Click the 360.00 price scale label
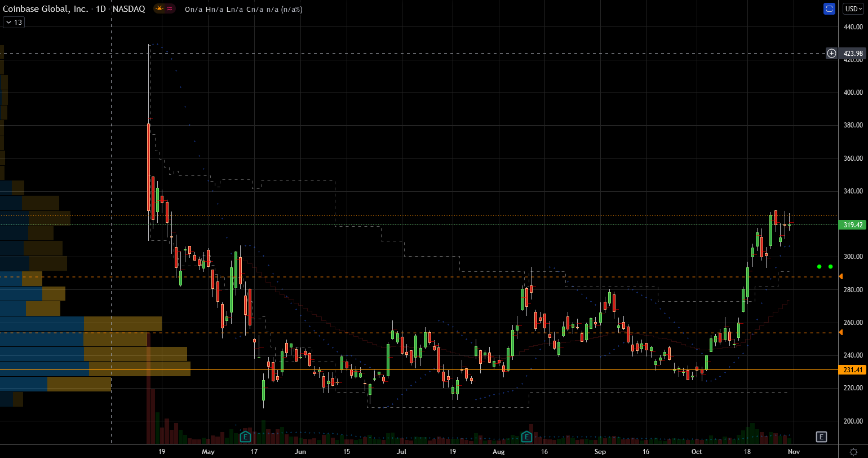Viewport: 868px width, 458px height. tap(853, 158)
